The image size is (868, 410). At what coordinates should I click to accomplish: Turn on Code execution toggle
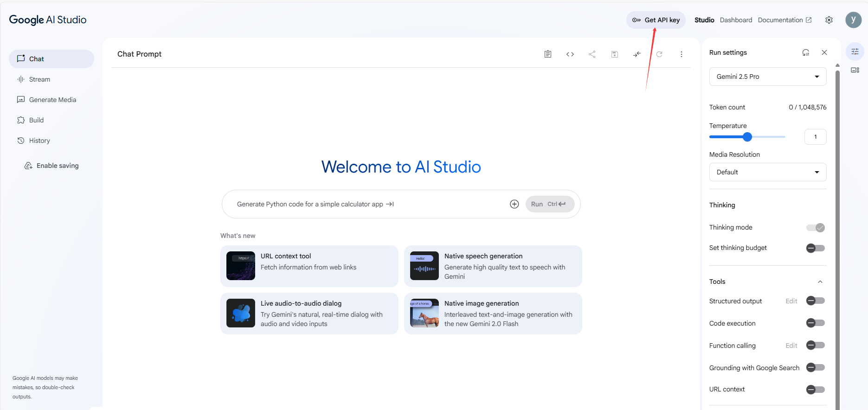(816, 323)
